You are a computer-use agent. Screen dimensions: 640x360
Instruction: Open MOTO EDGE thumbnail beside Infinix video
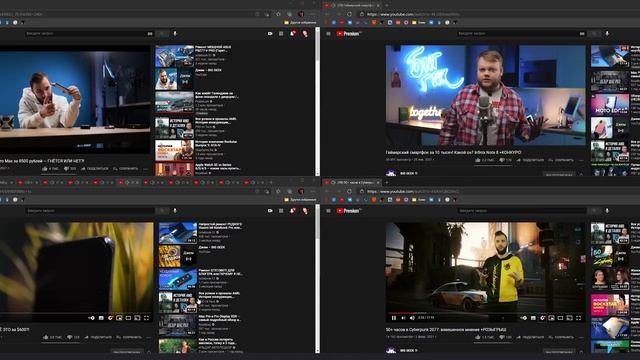click(x=610, y=104)
